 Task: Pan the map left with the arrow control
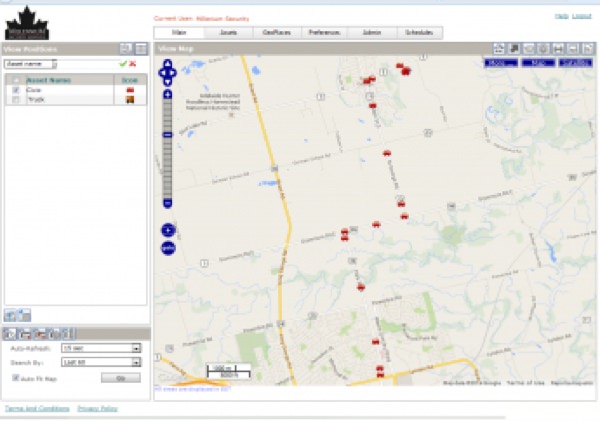(x=162, y=73)
